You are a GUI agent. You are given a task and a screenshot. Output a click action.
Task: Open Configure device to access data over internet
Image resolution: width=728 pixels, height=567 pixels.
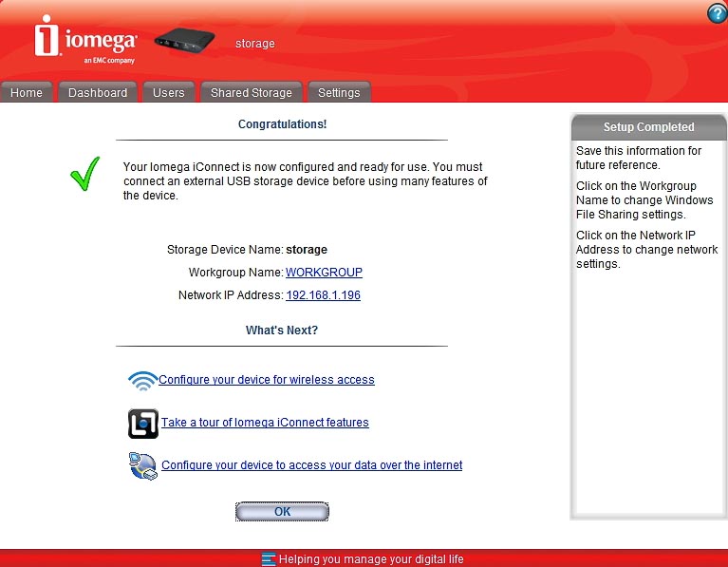click(312, 465)
